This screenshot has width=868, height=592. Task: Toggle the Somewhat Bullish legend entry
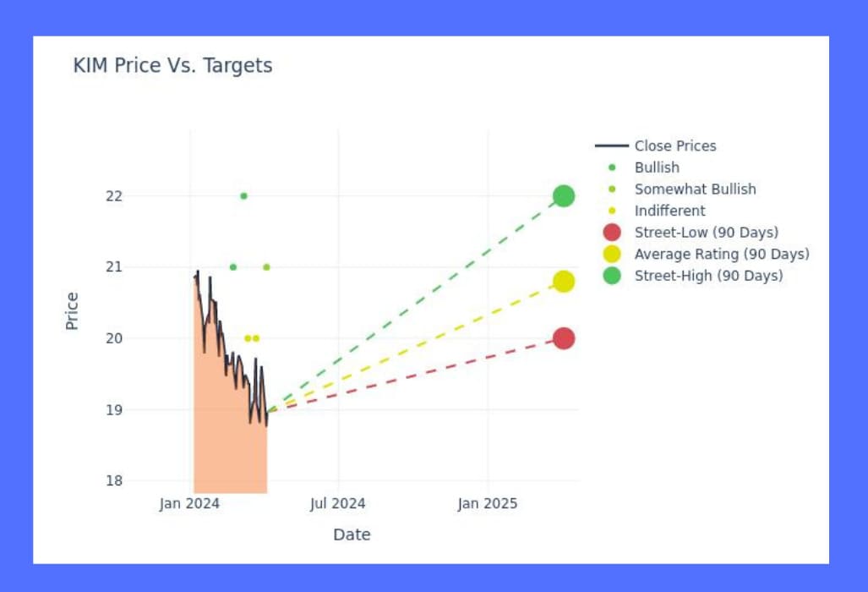click(695, 189)
